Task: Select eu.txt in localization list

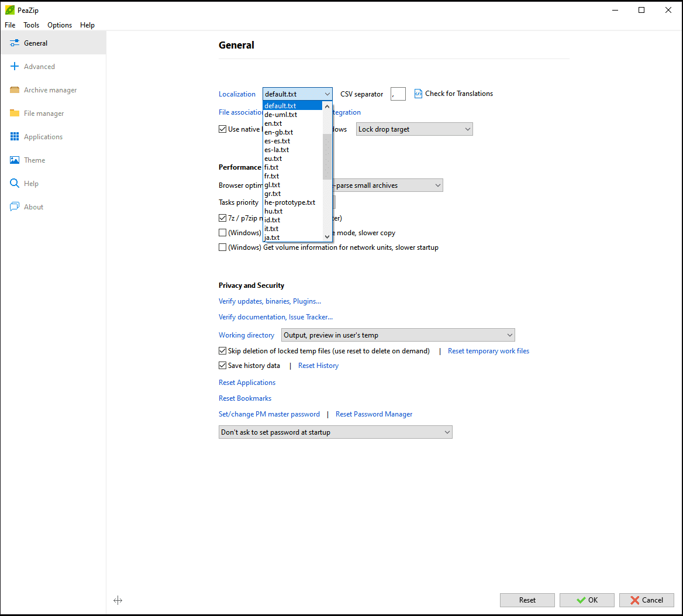Action: [x=293, y=159]
